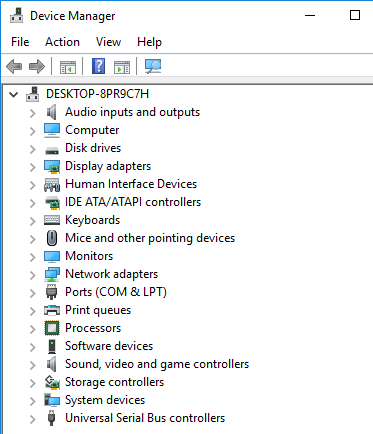Select the DESKTOP-8PR9C7H computer node icon

point(33,94)
